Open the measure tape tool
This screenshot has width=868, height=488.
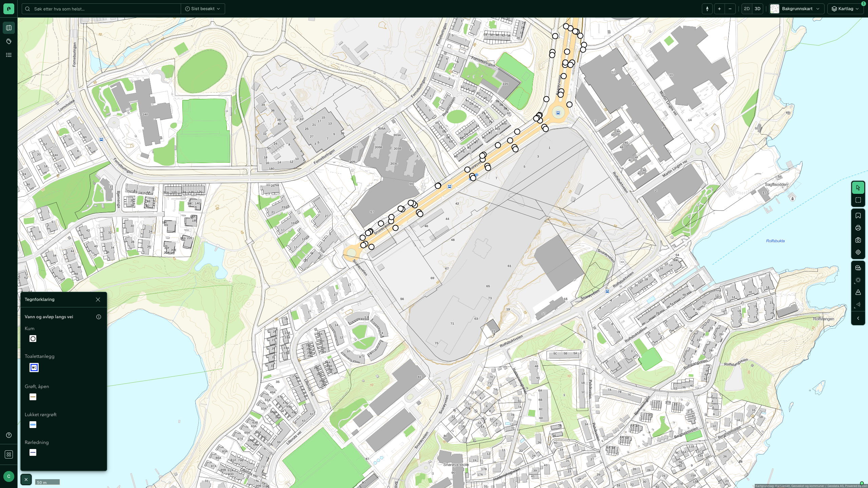[x=858, y=268]
